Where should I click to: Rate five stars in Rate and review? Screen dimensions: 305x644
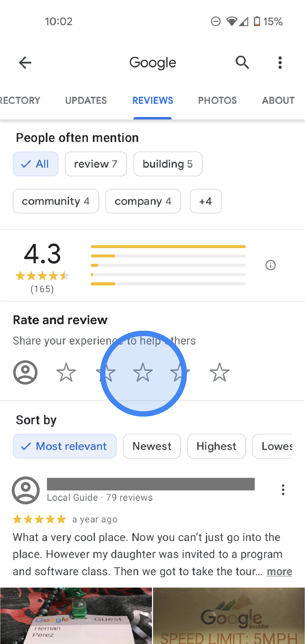[219, 372]
